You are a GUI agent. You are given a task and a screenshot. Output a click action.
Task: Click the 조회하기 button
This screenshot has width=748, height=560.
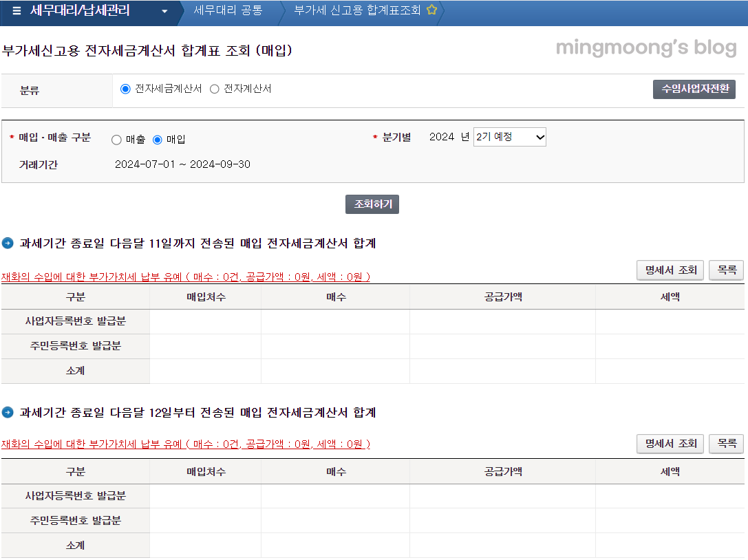[x=372, y=204]
